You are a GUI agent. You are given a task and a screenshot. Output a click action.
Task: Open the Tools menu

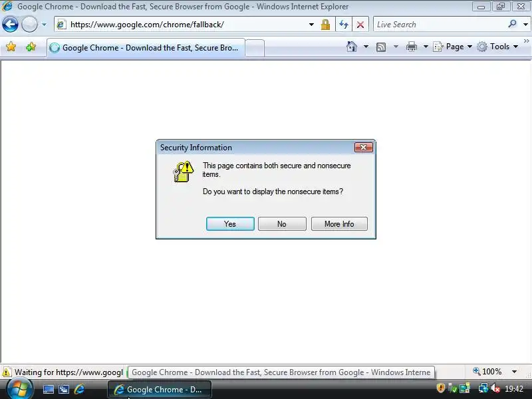click(497, 47)
